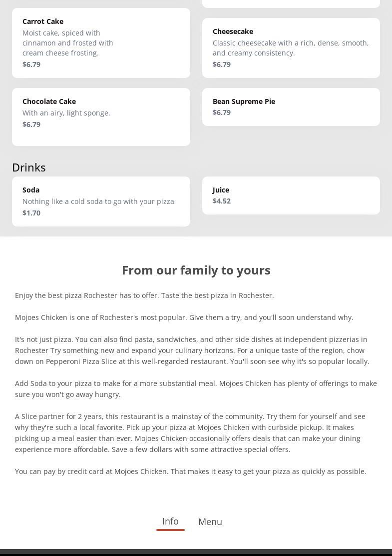Click the "From our family to yours" heading

coord(196,270)
